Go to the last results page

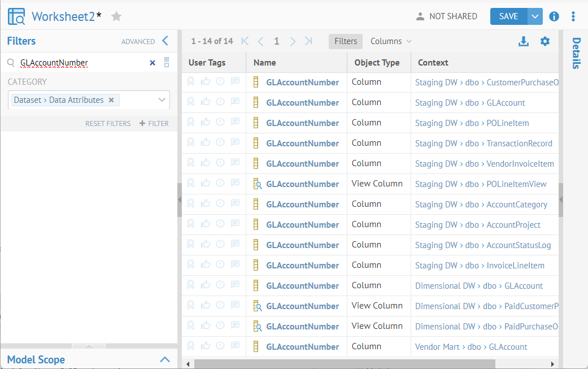click(308, 41)
